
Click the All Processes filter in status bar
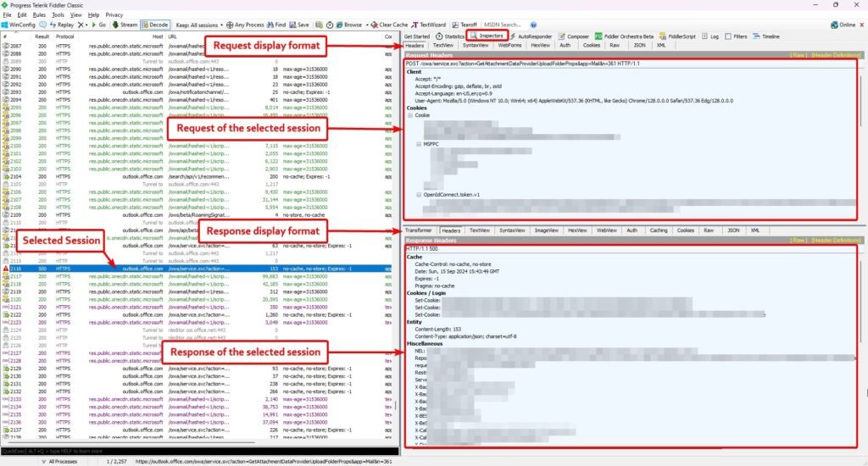(60, 461)
